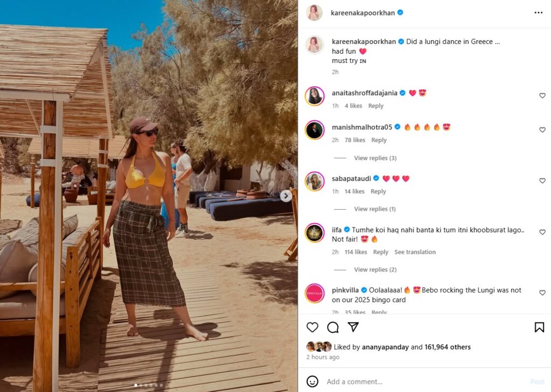Like the post with the heart icon
This screenshot has width=551, height=392.
[312, 327]
